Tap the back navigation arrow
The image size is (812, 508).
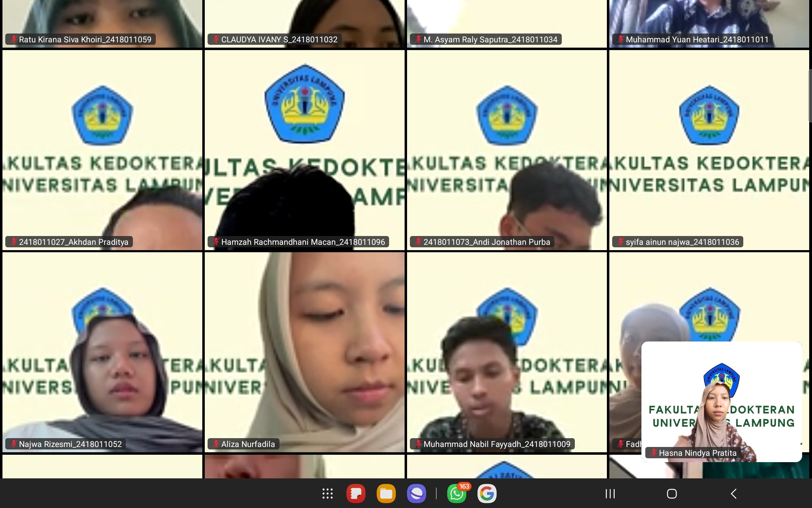click(x=734, y=494)
